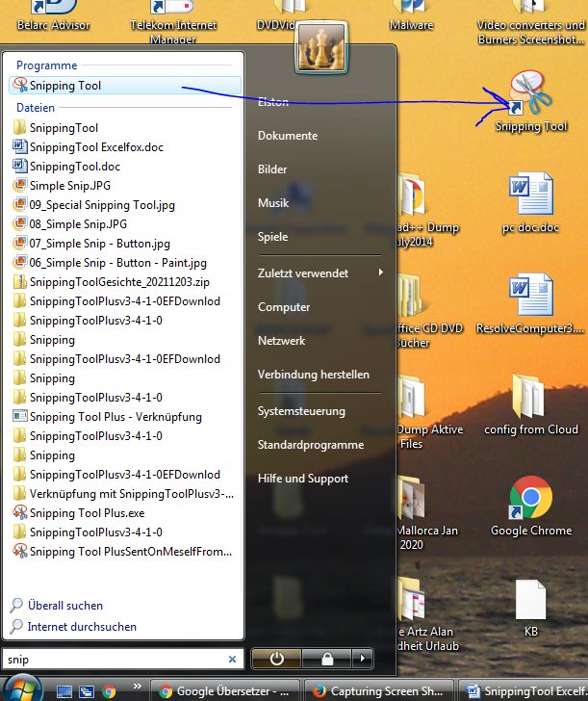Open Dokumente from Start menu
The width and height of the screenshot is (588, 701).
[x=288, y=136]
